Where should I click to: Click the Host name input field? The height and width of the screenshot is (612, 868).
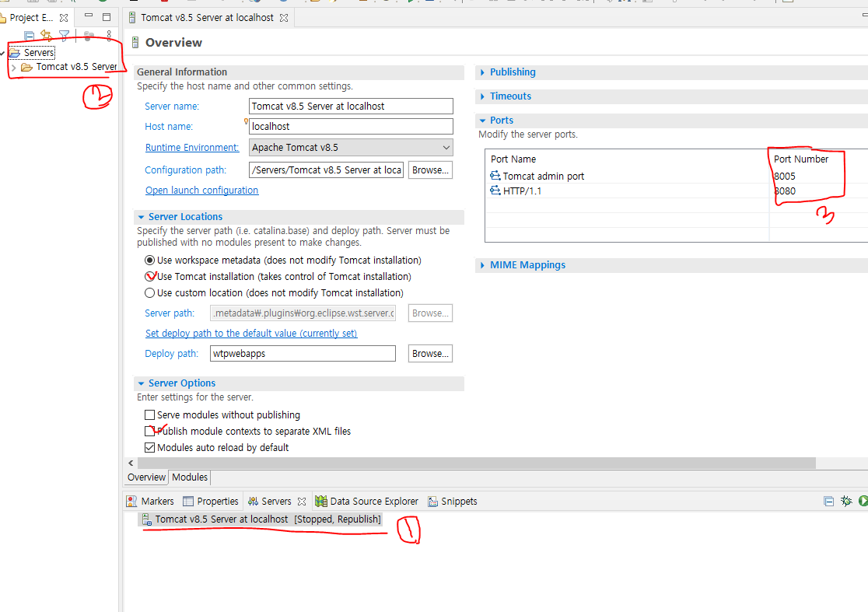(x=351, y=126)
